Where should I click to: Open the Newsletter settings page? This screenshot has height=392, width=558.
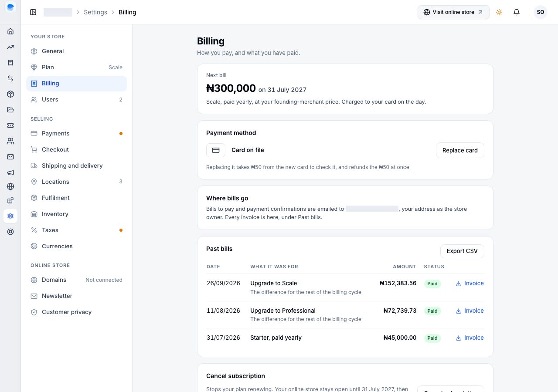[76, 296]
